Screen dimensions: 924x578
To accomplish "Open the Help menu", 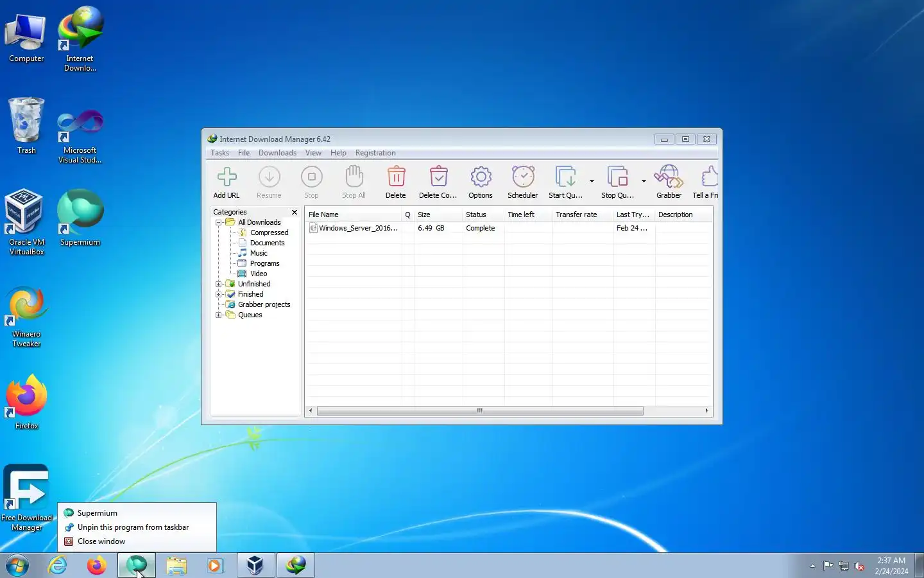I will point(338,153).
